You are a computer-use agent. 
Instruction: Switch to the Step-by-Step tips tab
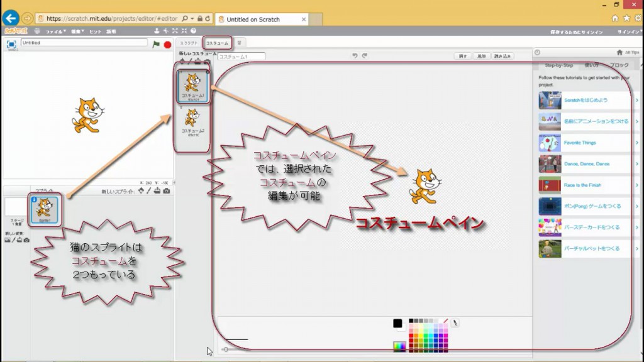point(558,65)
